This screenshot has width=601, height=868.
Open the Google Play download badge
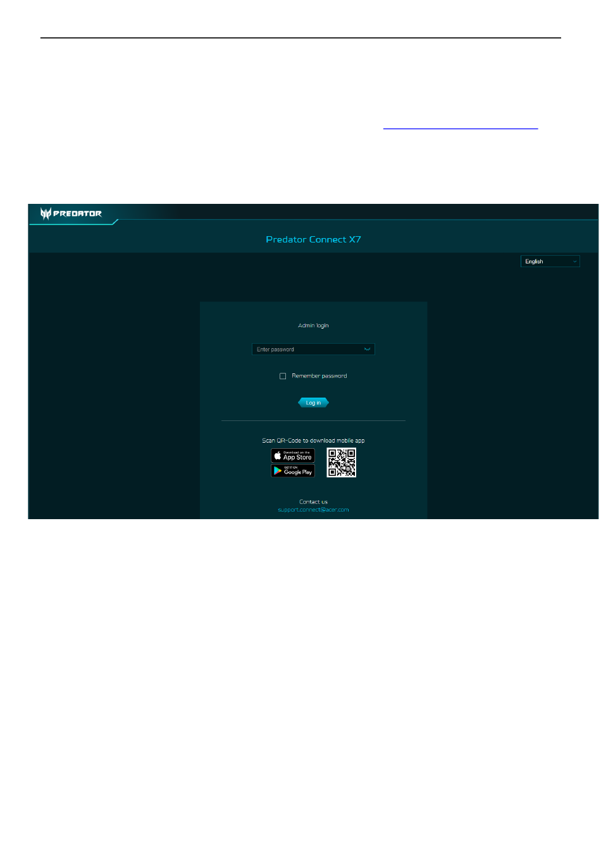tap(293, 471)
